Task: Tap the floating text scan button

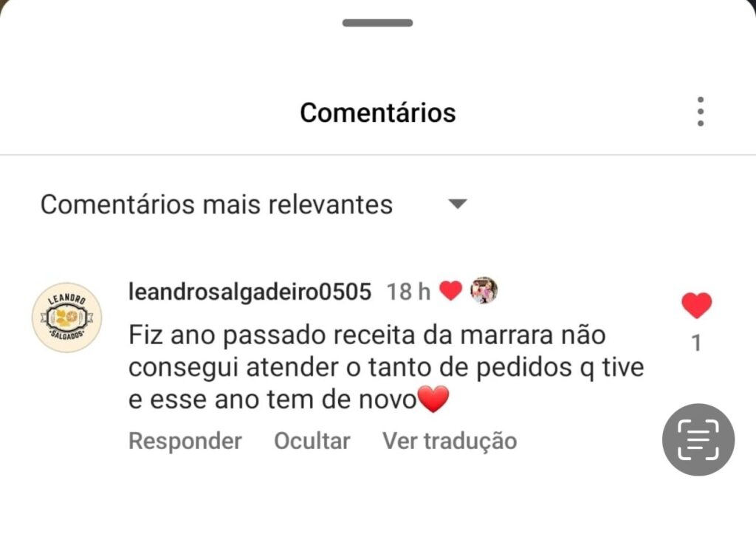Action: 698,439
